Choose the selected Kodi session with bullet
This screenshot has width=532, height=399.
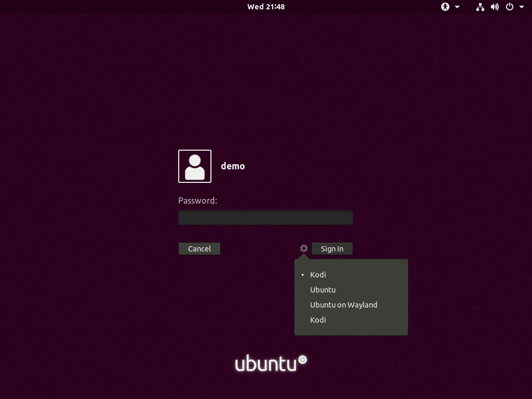[351, 275]
